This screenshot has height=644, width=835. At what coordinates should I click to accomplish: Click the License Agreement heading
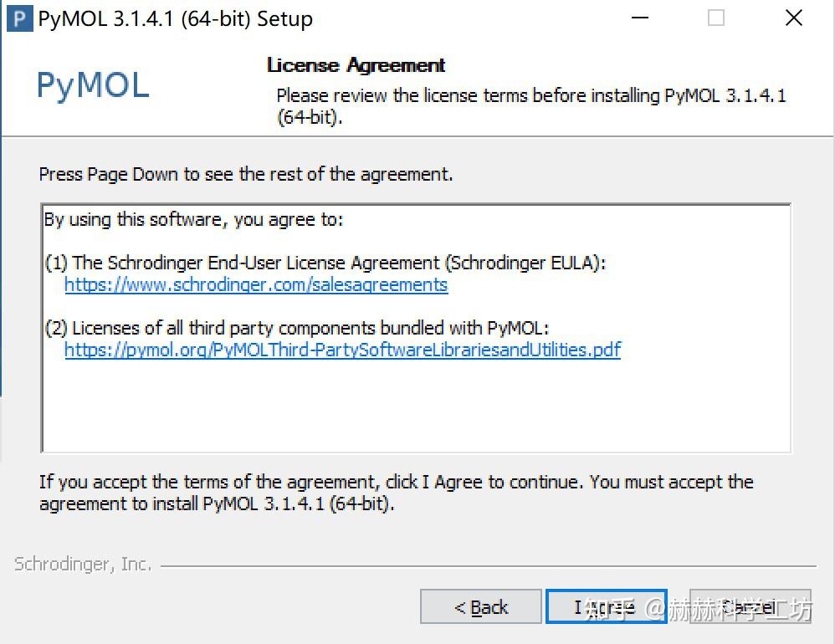tap(356, 65)
